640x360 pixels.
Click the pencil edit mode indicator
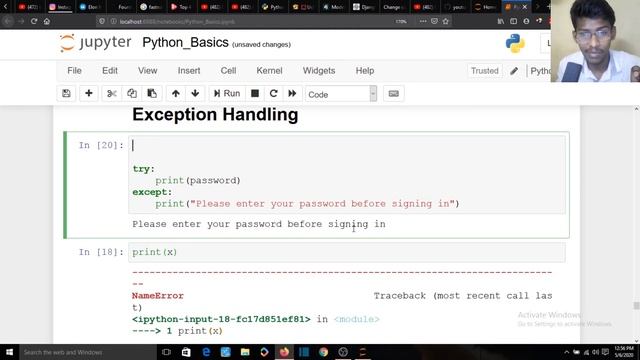pos(514,71)
